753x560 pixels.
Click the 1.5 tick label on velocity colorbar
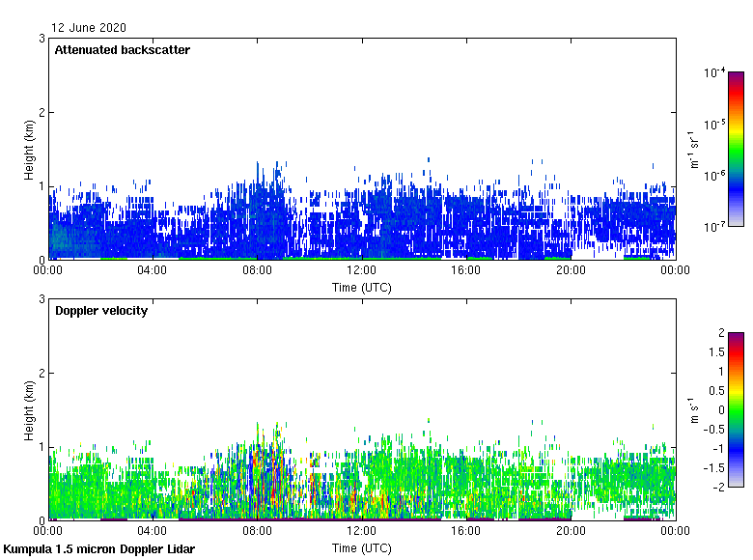[719, 351]
